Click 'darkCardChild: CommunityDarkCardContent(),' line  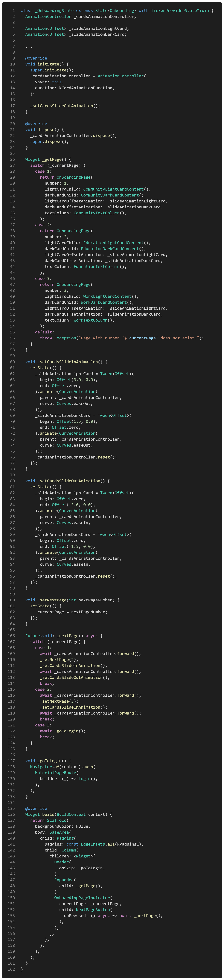coord(95,195)
